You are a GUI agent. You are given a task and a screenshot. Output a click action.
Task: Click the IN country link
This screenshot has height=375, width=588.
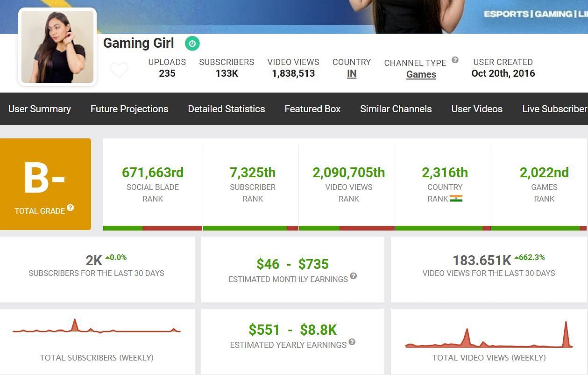352,73
